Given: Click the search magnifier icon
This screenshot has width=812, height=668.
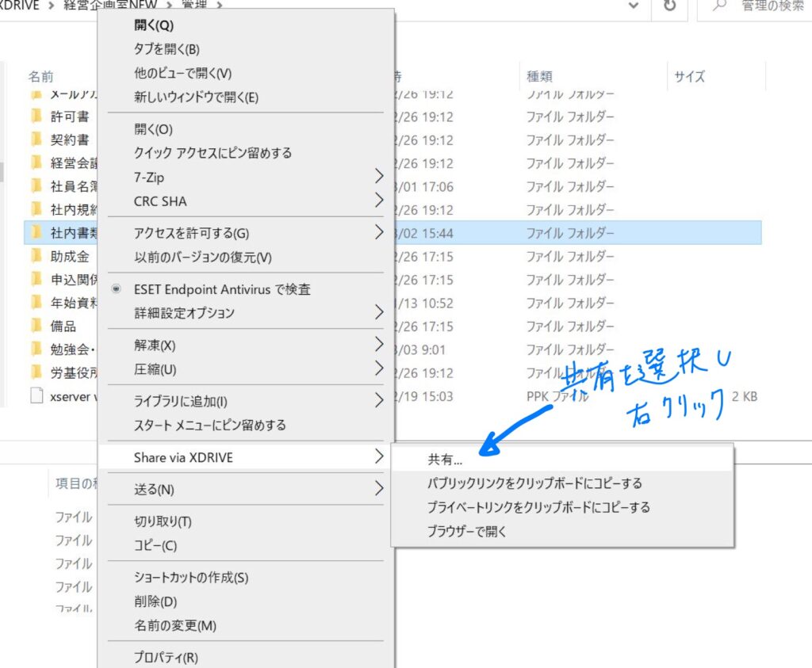Looking at the screenshot, I should click(x=720, y=6).
